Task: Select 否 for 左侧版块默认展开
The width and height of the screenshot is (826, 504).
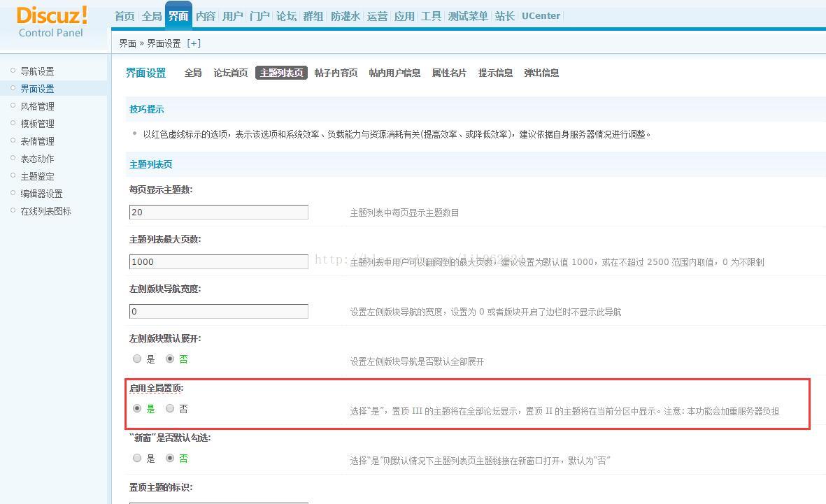Action: tap(170, 359)
